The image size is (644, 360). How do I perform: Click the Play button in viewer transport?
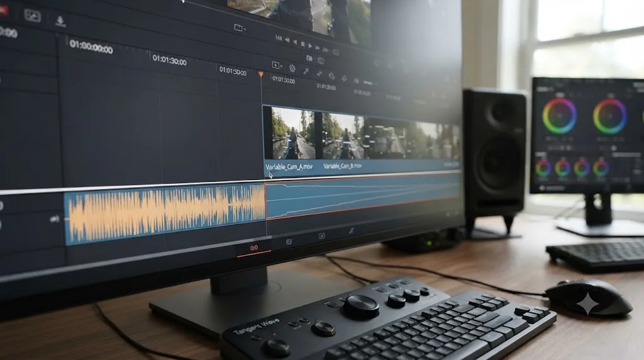coord(310,45)
